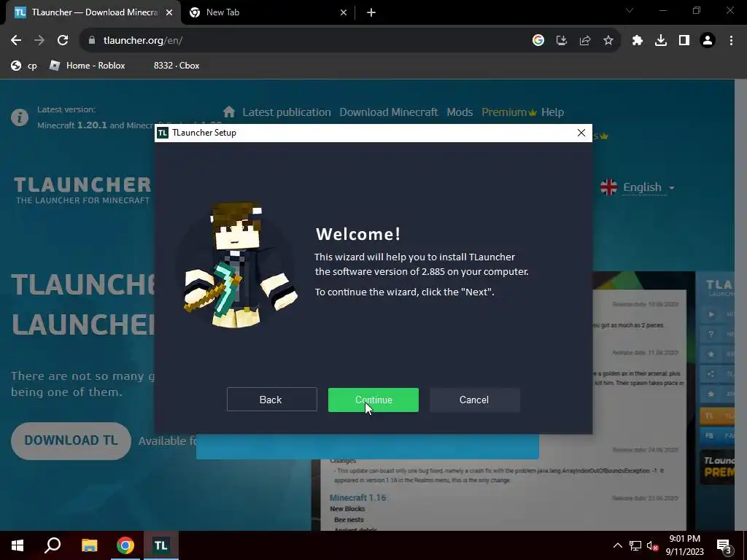The width and height of the screenshot is (747, 560).
Task: Click the browser forward arrow
Action: pyautogui.click(x=39, y=41)
